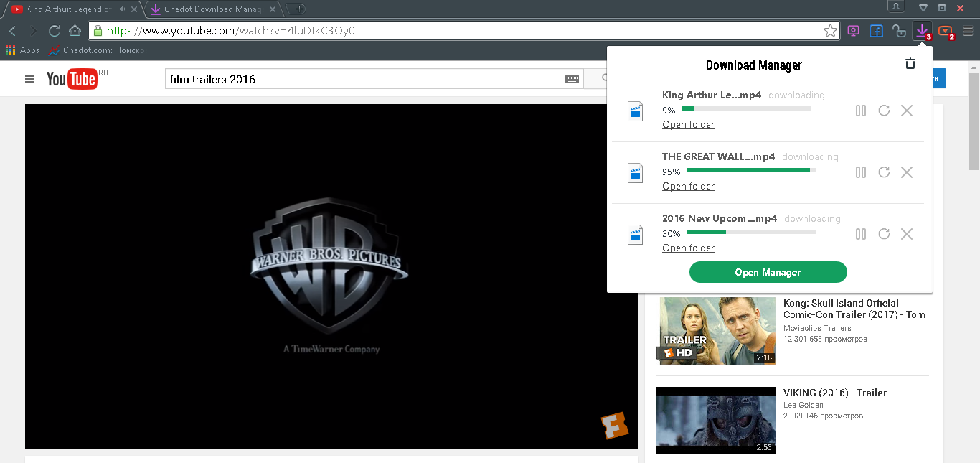Go forward using the browser forward arrow
Screen dimensions: 980x463
click(33, 31)
